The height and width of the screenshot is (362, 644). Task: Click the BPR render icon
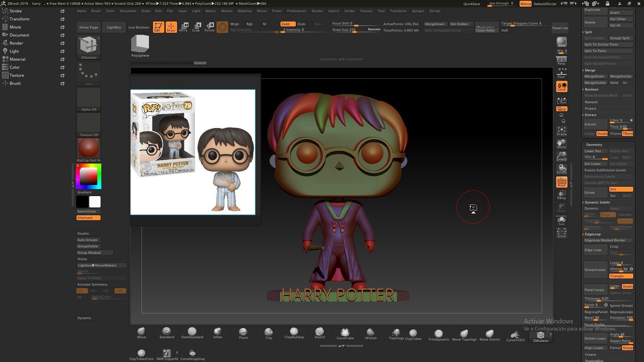pos(561,42)
